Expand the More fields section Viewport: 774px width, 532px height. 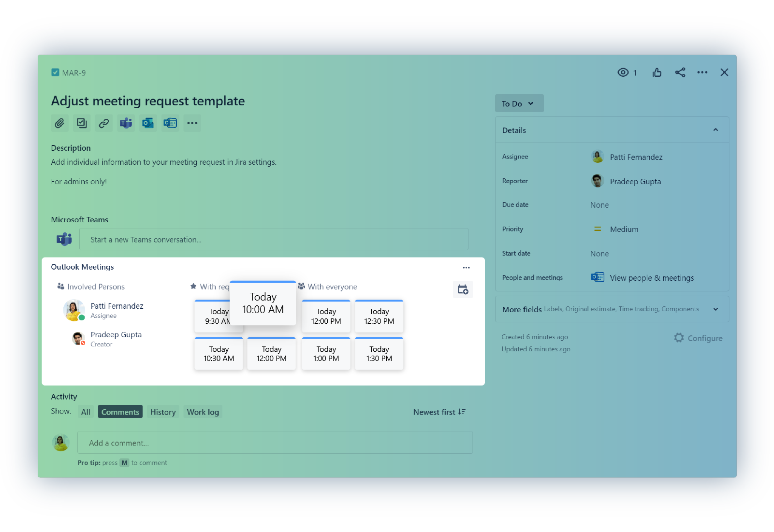[716, 309]
